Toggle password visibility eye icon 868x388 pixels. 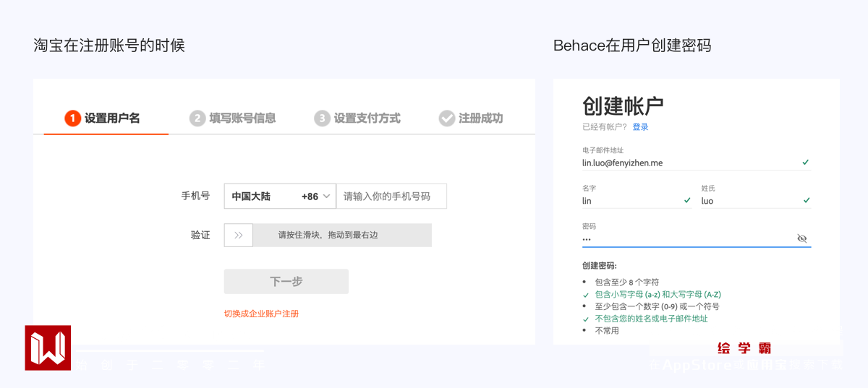click(x=801, y=238)
